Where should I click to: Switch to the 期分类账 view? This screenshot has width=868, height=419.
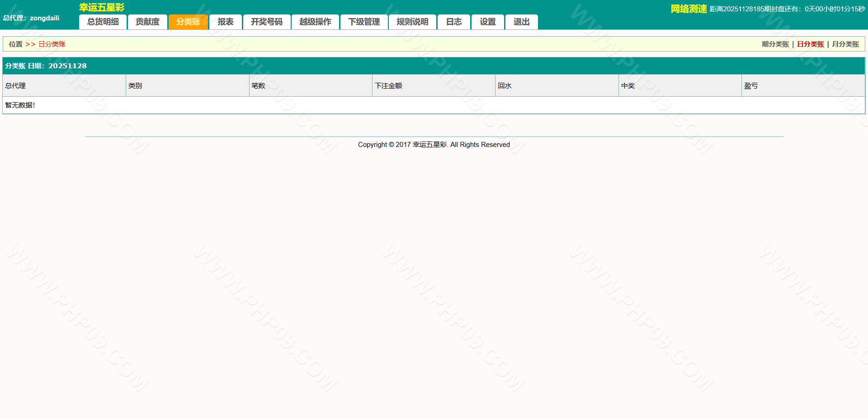pyautogui.click(x=775, y=44)
